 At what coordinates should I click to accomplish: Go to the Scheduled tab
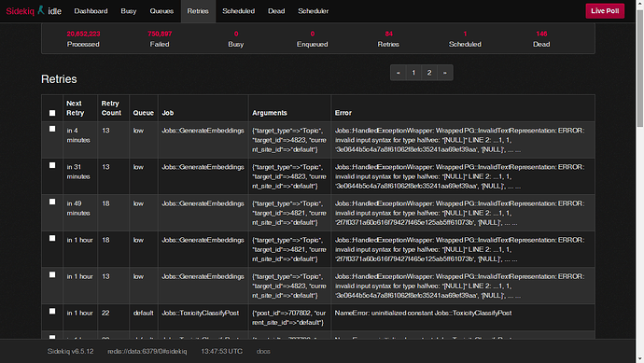point(239,11)
